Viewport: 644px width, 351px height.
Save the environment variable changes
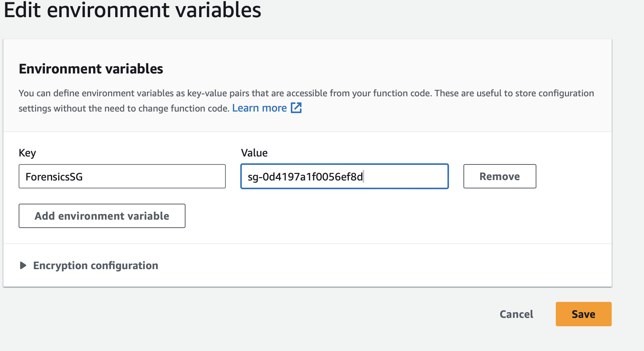[x=583, y=314]
